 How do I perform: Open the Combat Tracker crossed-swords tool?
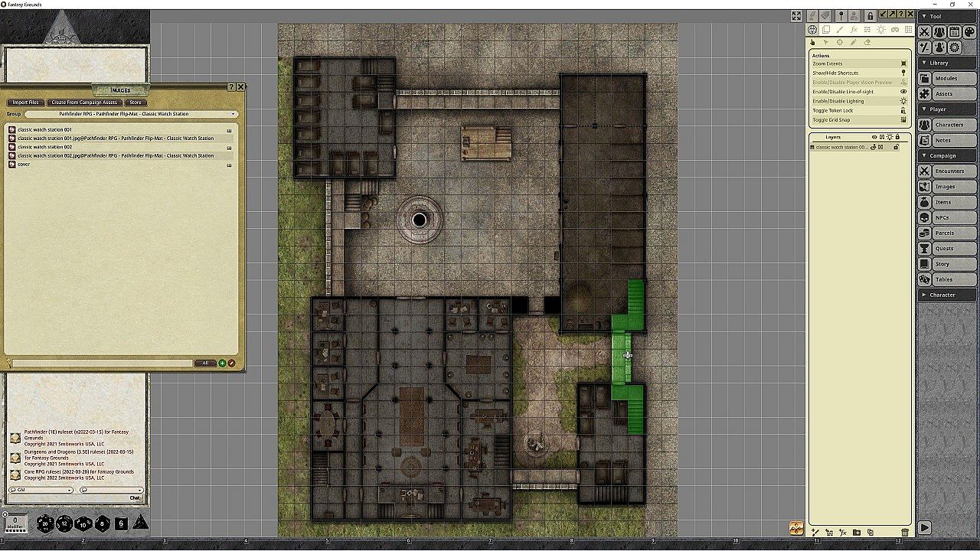click(925, 32)
